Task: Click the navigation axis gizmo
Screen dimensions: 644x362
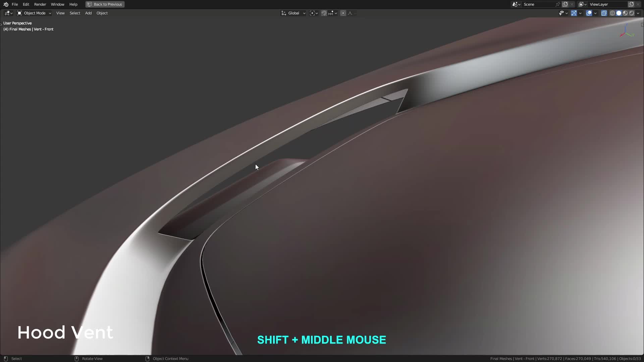Action: (626, 31)
